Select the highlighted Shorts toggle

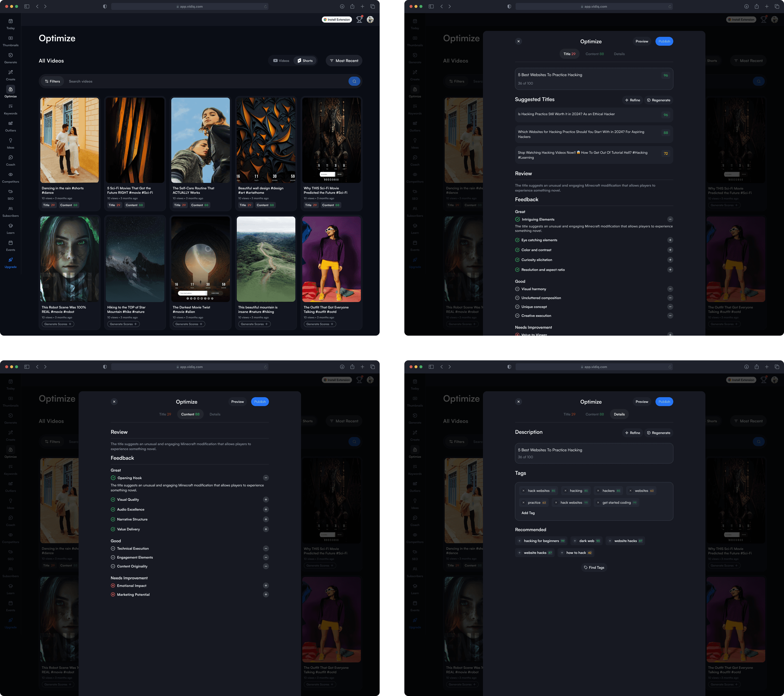(x=305, y=61)
